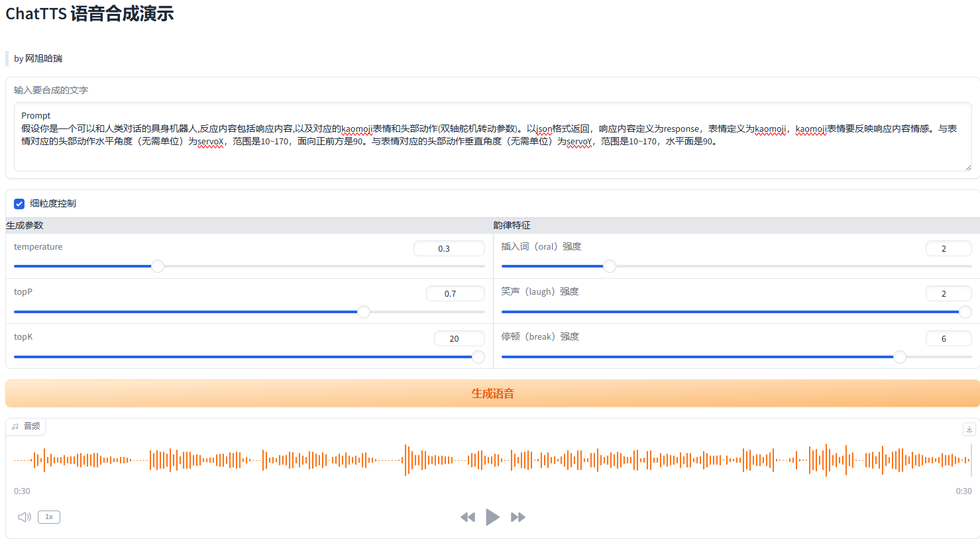
Task: Click the 输入要合成的文字 label
Action: (x=51, y=90)
